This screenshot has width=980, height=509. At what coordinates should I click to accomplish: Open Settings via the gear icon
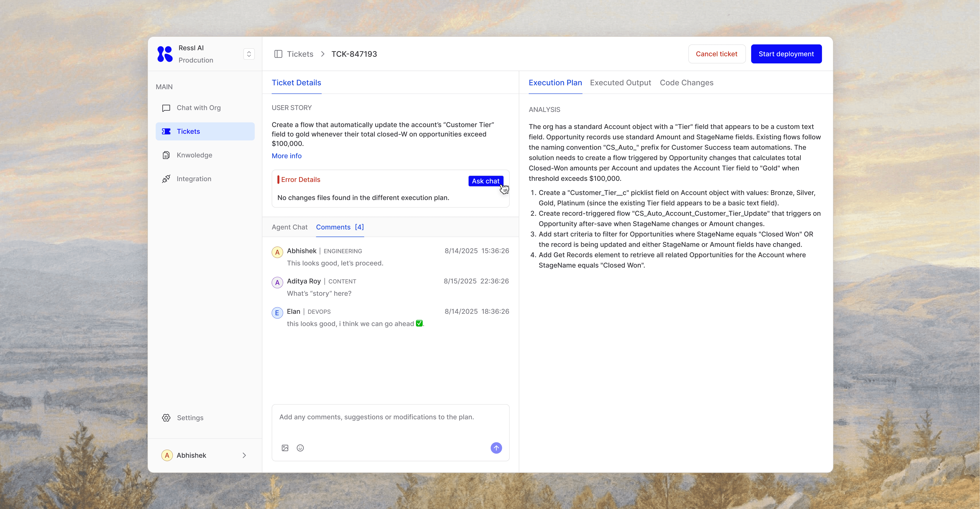[x=166, y=418]
